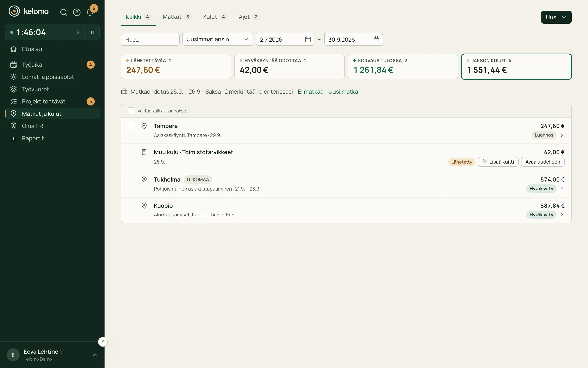Click the Projektitehtävät checklist icon
Screen dimensions: 588x368
tap(14, 101)
